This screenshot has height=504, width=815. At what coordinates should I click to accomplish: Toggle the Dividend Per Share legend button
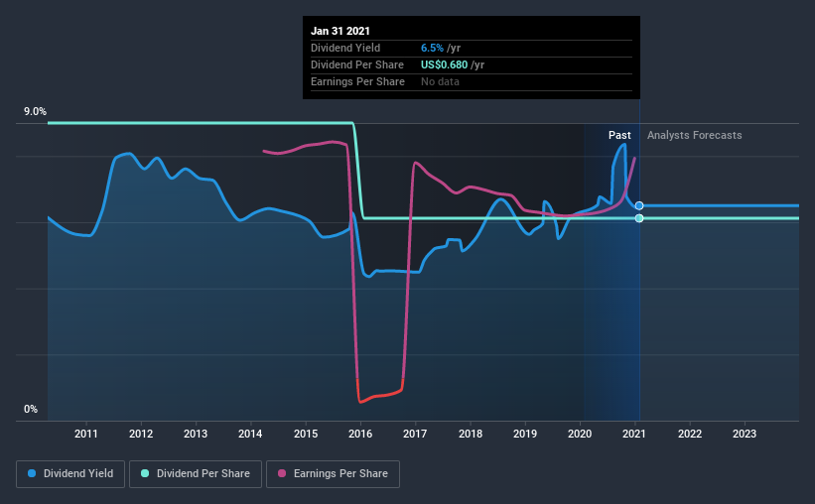pos(196,474)
